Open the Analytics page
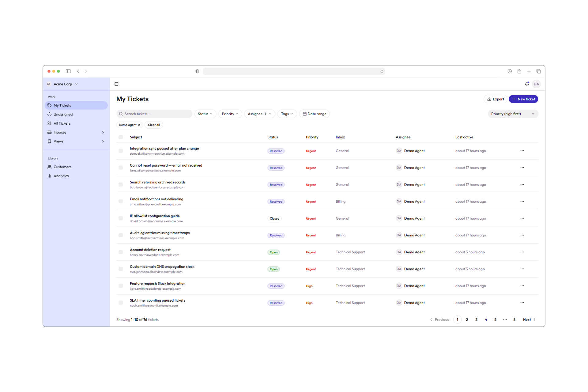This screenshot has width=588, height=392. [x=76, y=176]
